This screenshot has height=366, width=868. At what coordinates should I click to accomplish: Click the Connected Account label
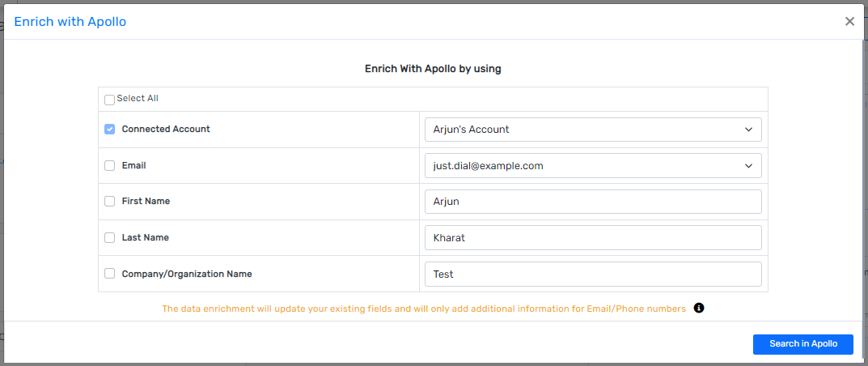[x=166, y=129]
